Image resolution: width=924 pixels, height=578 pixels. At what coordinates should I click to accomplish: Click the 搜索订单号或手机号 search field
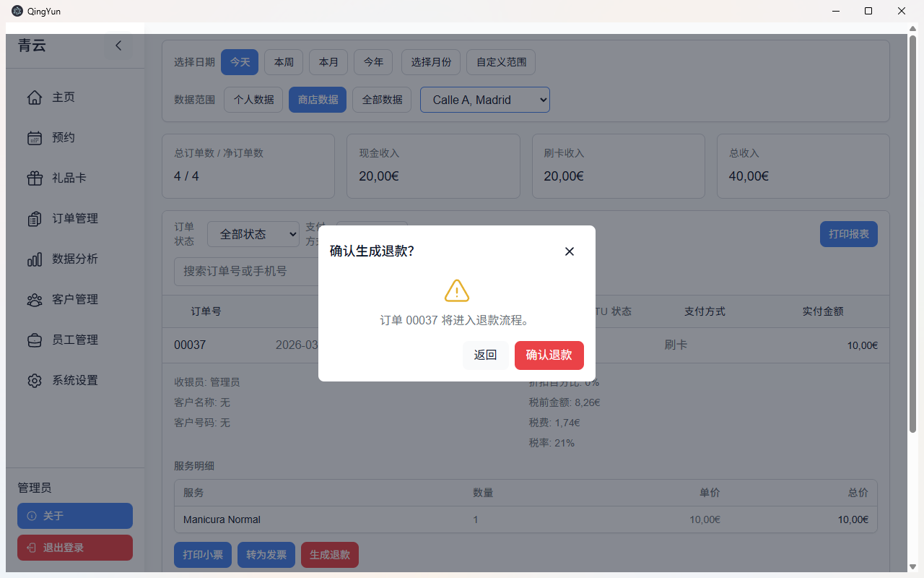[x=246, y=272]
